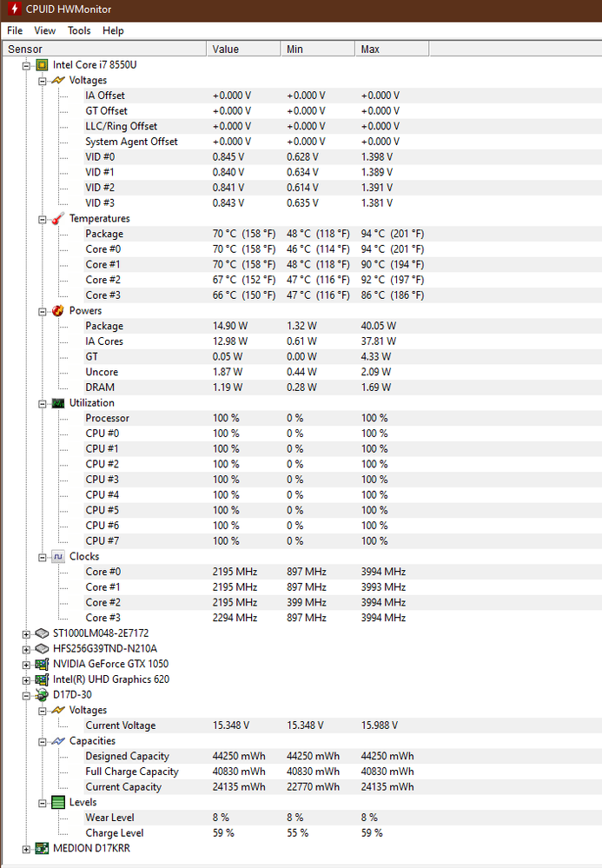This screenshot has width=602, height=868.
Task: Open the Tools menu
Action: pos(79,30)
